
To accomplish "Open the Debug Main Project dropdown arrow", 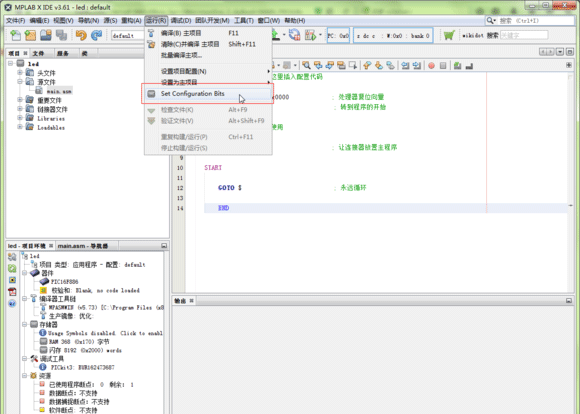I will pyautogui.click(x=320, y=36).
